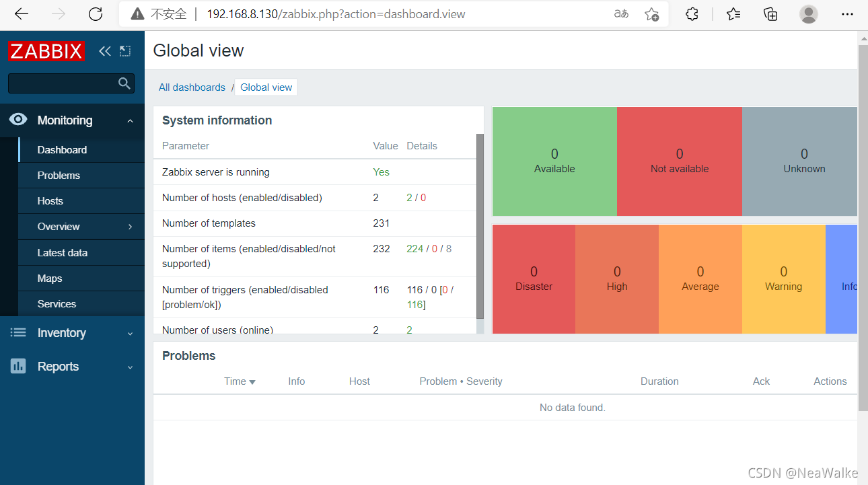Image resolution: width=868 pixels, height=485 pixels.
Task: Select 'Number of items' parameter text
Action: tap(249, 256)
